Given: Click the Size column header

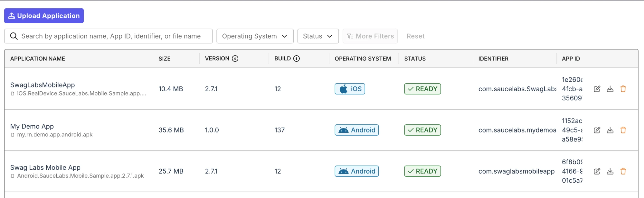Looking at the screenshot, I should tap(165, 59).
